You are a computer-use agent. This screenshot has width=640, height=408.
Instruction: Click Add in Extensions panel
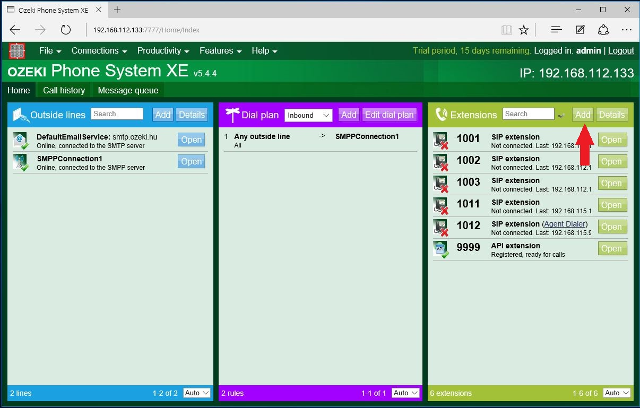[x=582, y=115]
